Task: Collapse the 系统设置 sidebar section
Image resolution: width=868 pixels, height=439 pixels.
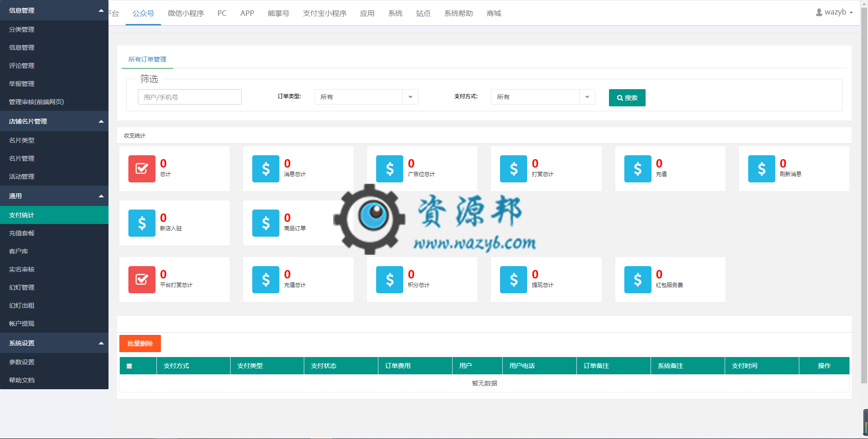Action: click(x=54, y=343)
